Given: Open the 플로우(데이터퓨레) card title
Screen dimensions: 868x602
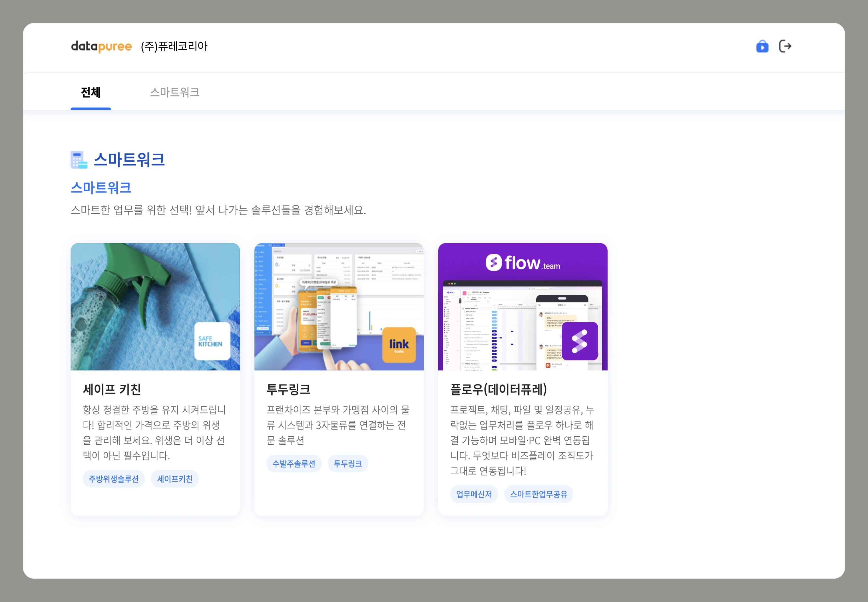Looking at the screenshot, I should pyautogui.click(x=499, y=389).
